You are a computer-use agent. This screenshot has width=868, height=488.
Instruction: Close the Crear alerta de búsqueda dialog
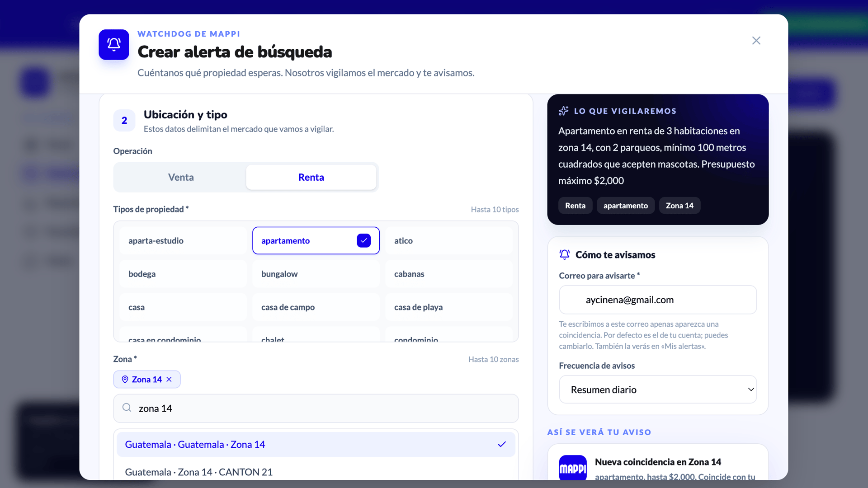(756, 41)
